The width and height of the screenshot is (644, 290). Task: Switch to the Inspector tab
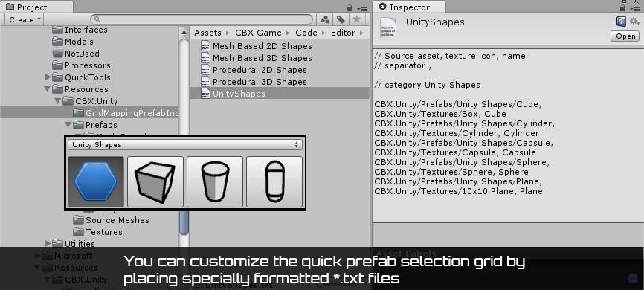tap(410, 7)
